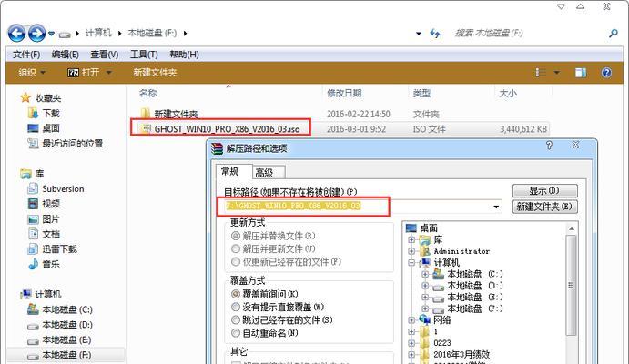Expand the Administrator node in the dialog tree
This screenshot has width=629, height=364.
411,251
